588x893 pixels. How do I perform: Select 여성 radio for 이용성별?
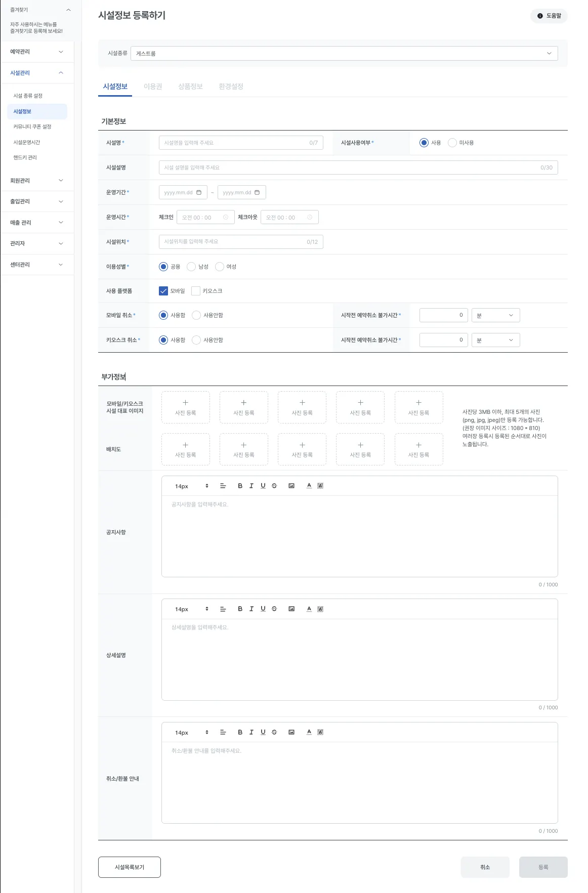(220, 267)
